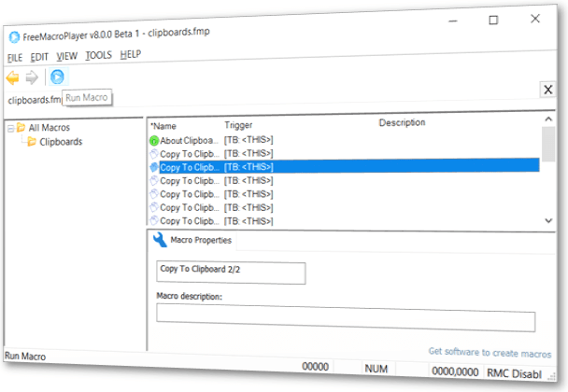Click the Macro Properties wrench icon
Viewport: 568px width, 392px height.
160,240
